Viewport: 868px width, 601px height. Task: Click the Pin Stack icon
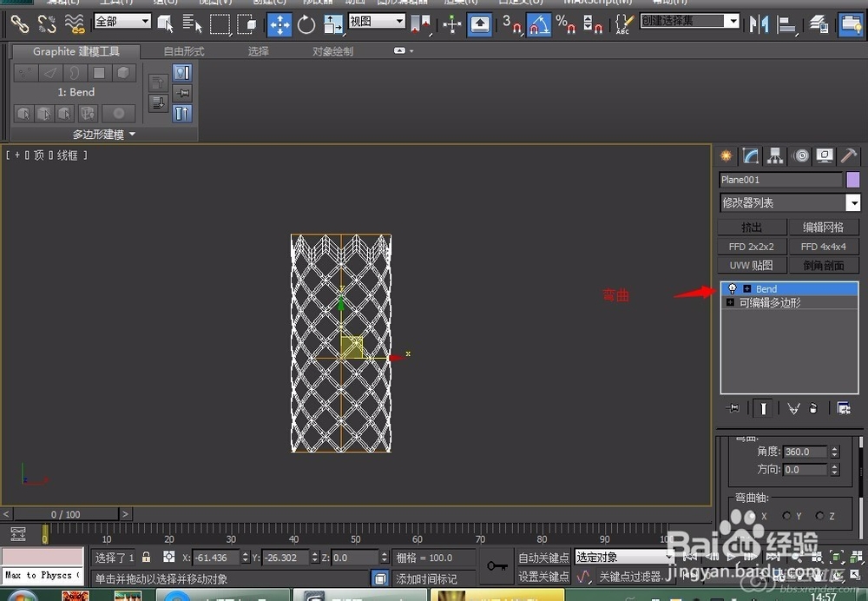[x=732, y=408]
